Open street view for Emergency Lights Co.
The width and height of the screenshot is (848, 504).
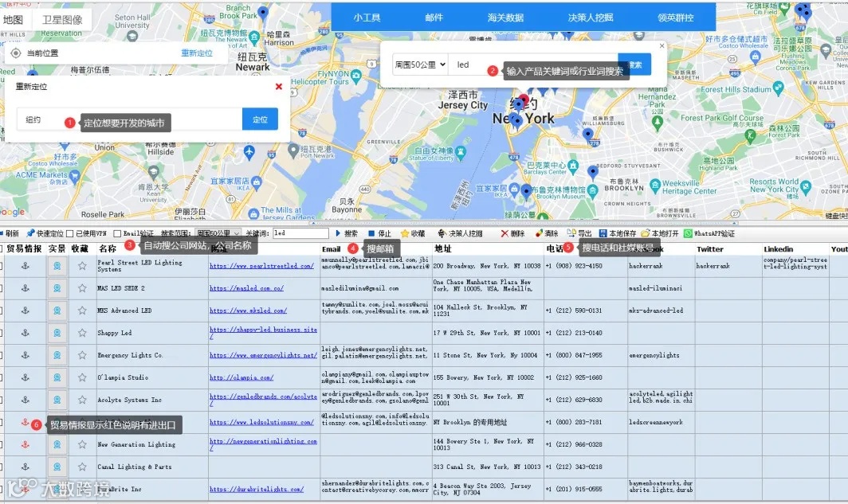point(57,355)
